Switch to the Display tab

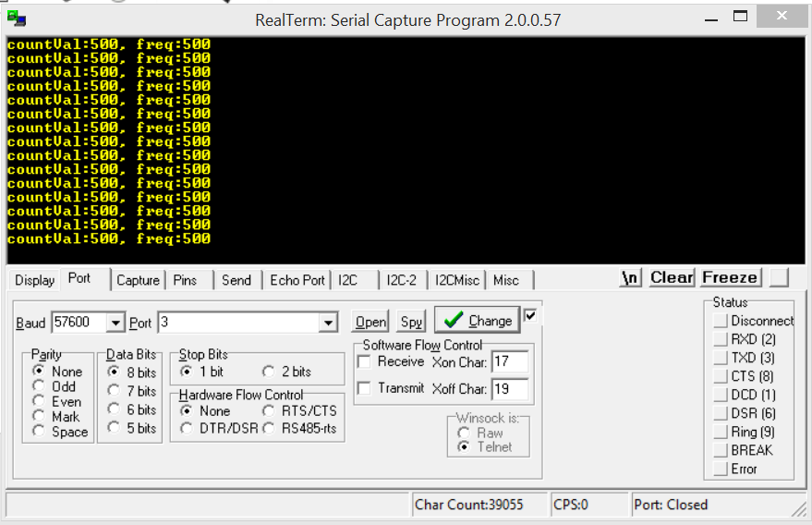pos(35,280)
